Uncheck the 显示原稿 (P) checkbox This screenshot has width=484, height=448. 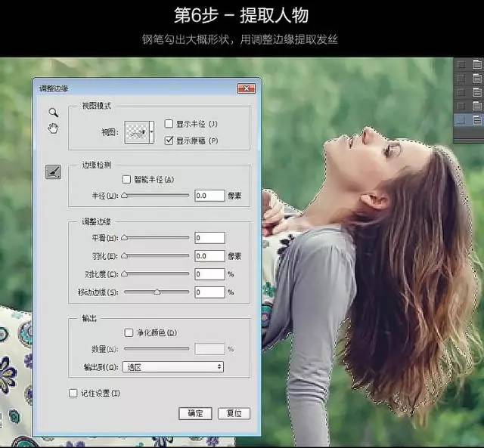pyautogui.click(x=169, y=141)
